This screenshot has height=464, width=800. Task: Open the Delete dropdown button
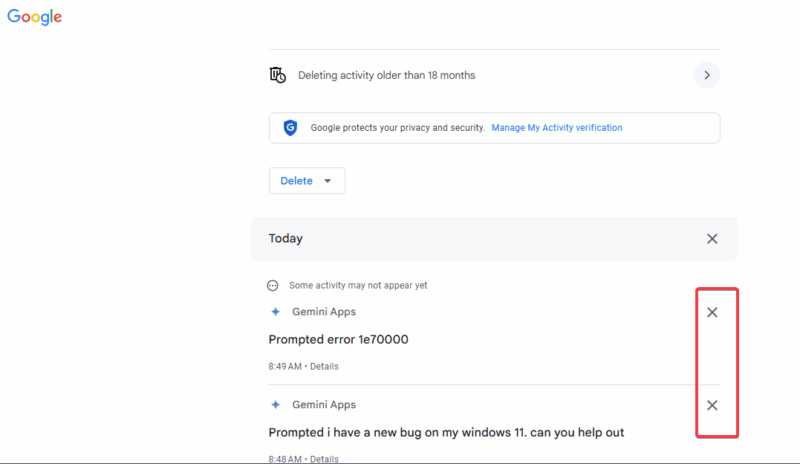tap(307, 181)
